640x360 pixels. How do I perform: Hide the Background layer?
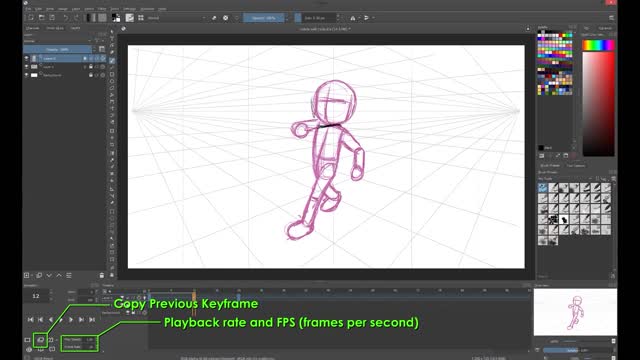click(27, 75)
